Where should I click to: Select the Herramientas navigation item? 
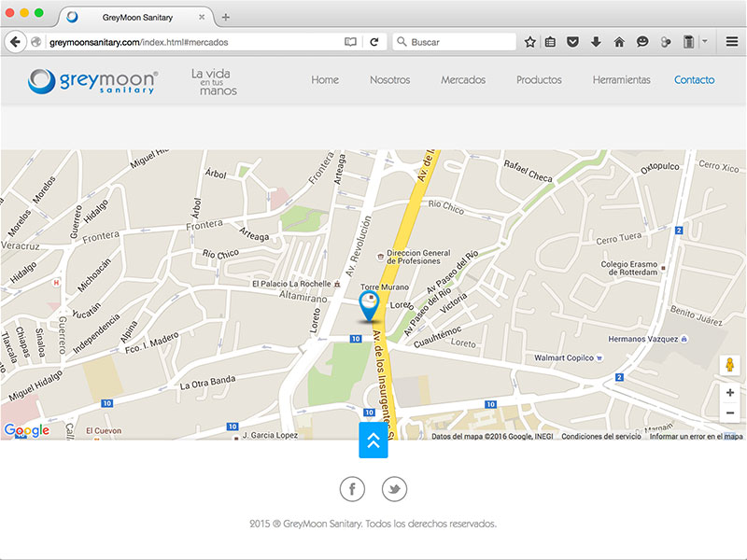[621, 80]
